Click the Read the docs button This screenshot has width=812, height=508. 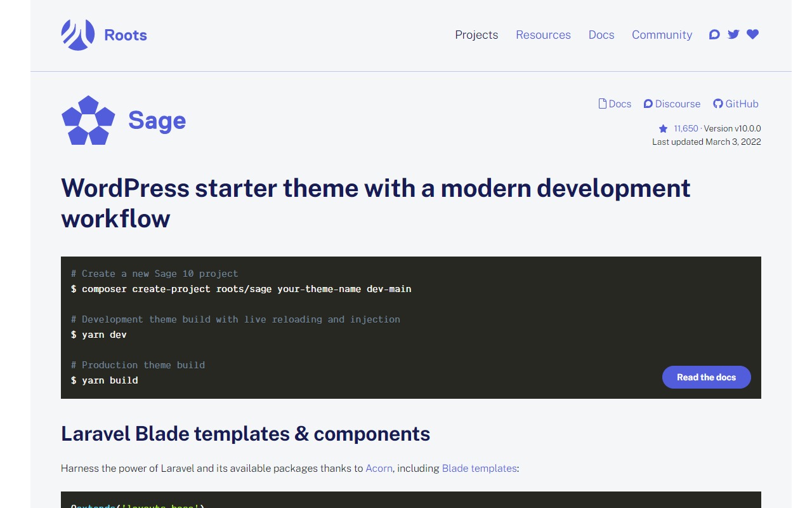point(707,377)
